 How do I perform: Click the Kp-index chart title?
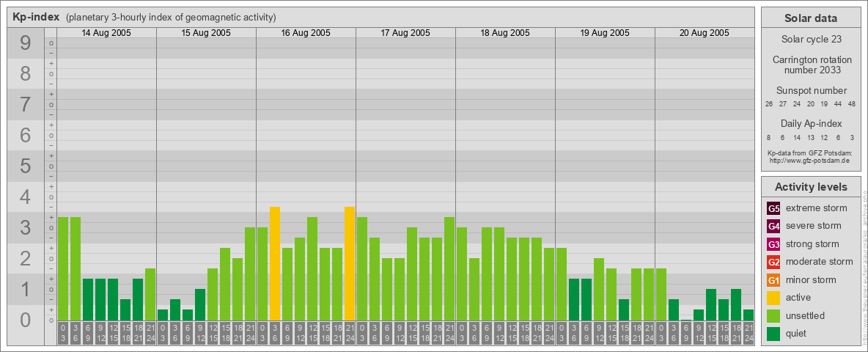(x=36, y=17)
